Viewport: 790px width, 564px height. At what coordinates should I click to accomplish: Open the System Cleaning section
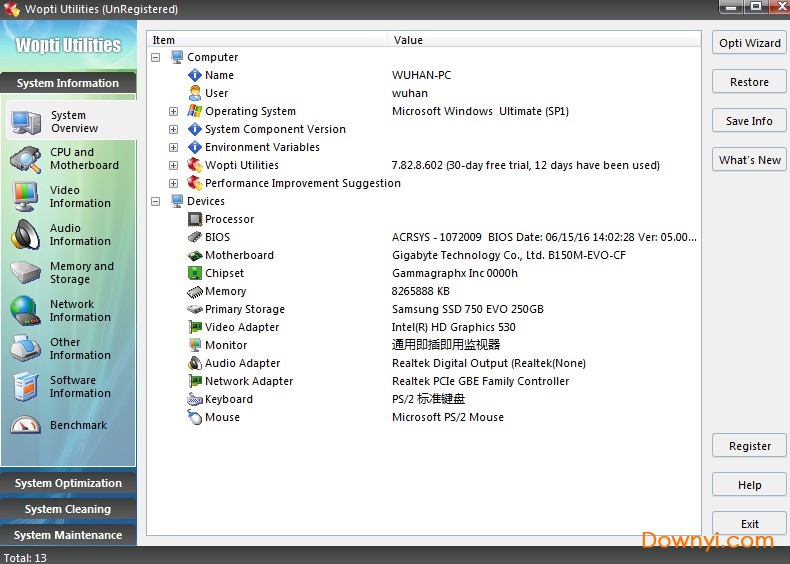tap(68, 509)
